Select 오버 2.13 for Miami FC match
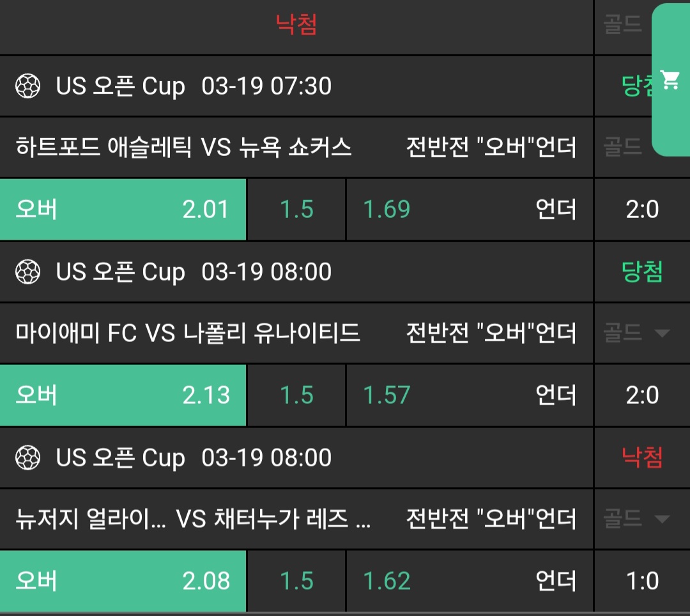Screen dimensions: 690x616 click(123, 395)
